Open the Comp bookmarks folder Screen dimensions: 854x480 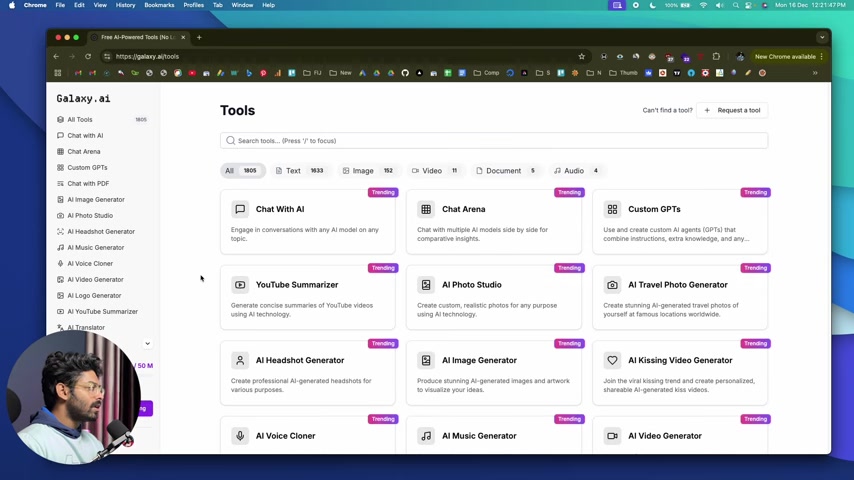tap(486, 73)
